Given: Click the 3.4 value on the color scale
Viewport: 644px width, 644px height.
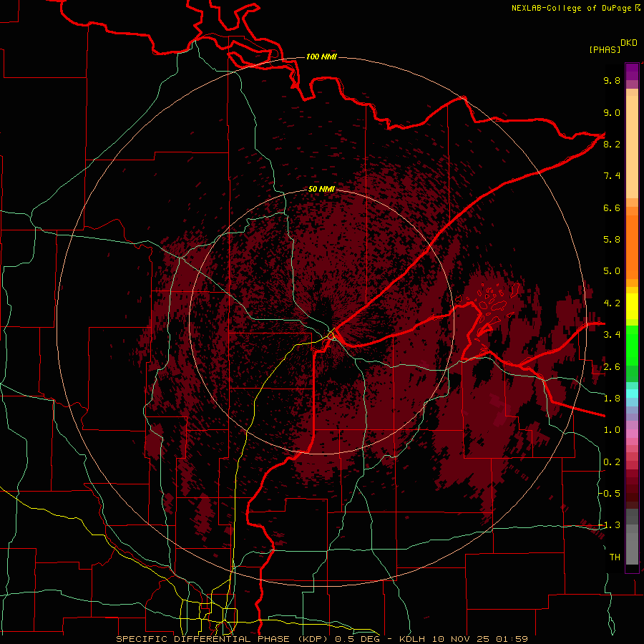Looking at the screenshot, I should 612,335.
